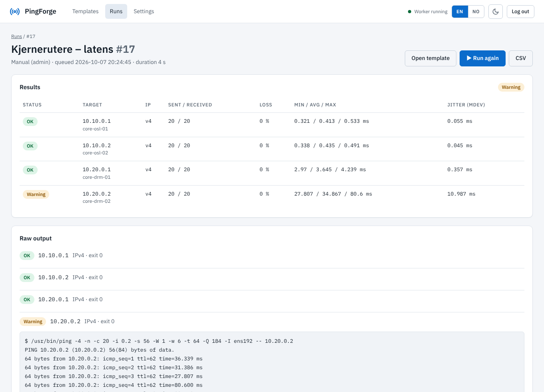
Task: Collapse raw output for 10.20.0.2
Action: coord(272,322)
